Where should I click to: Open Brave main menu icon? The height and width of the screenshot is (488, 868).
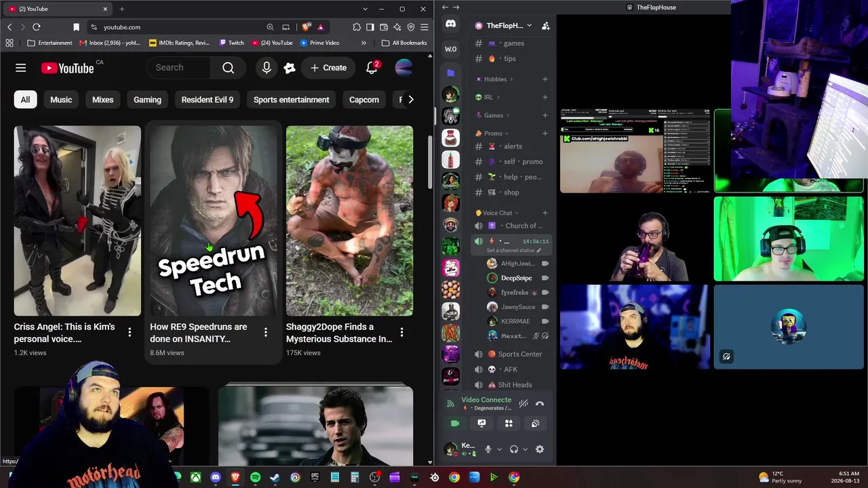[425, 27]
